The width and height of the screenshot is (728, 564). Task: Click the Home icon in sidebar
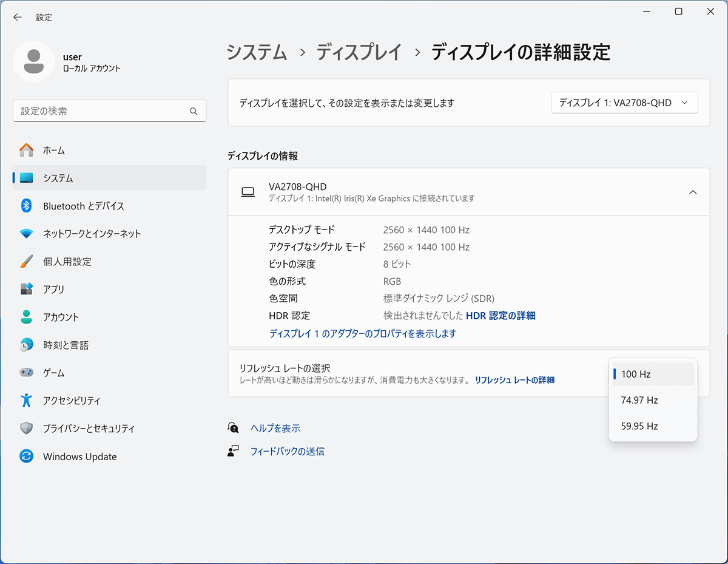(x=26, y=150)
